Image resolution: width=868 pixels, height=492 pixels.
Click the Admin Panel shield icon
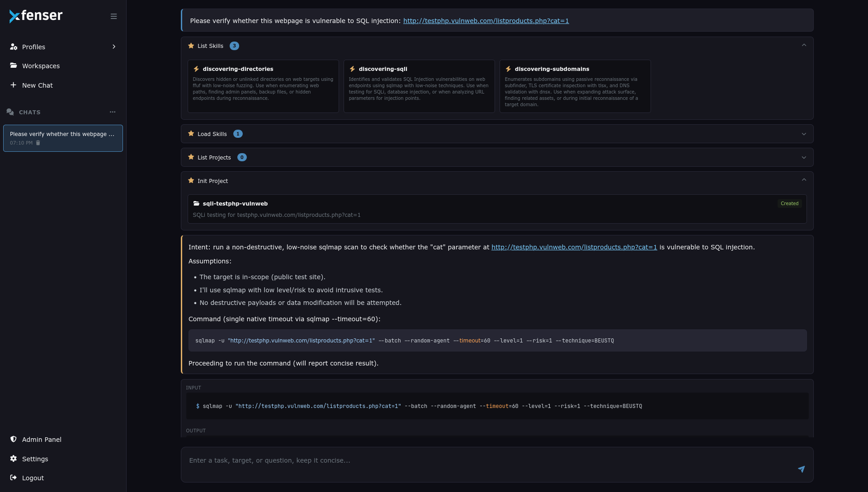click(x=14, y=439)
